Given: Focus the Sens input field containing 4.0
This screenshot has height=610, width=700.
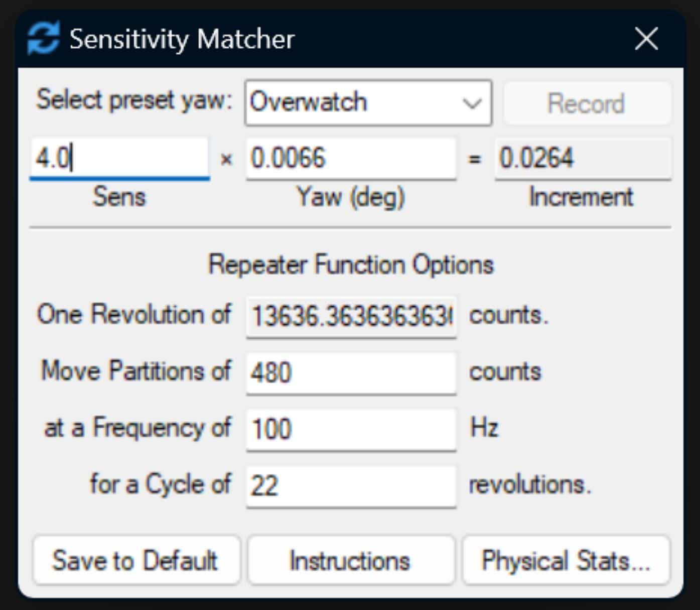Looking at the screenshot, I should [119, 158].
